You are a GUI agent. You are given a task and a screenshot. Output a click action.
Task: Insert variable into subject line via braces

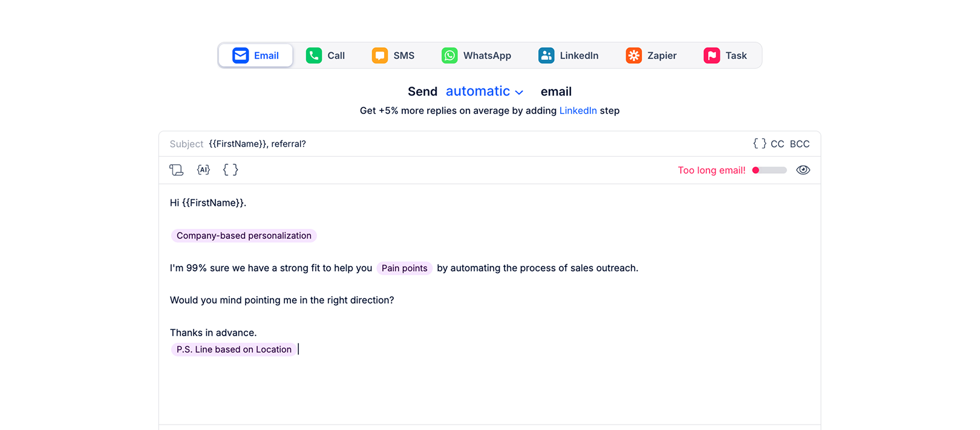tap(759, 144)
